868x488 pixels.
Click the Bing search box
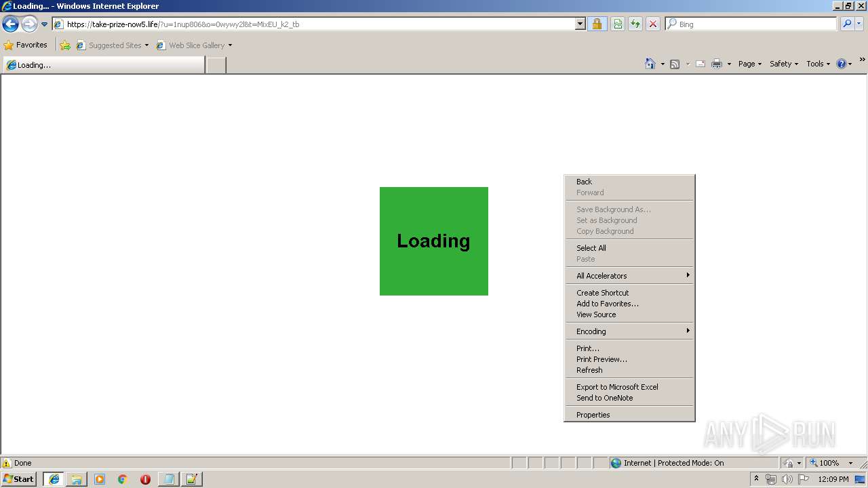751,24
